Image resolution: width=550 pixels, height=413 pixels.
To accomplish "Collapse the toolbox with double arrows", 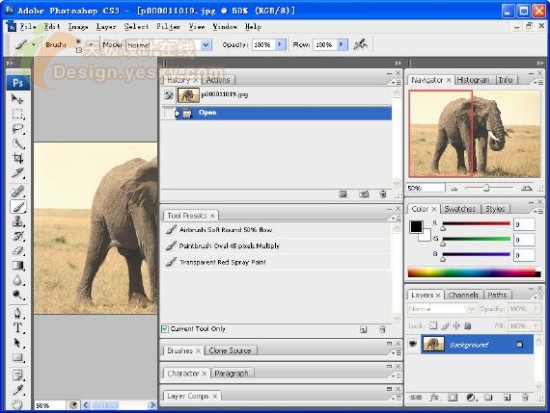I will (10, 63).
